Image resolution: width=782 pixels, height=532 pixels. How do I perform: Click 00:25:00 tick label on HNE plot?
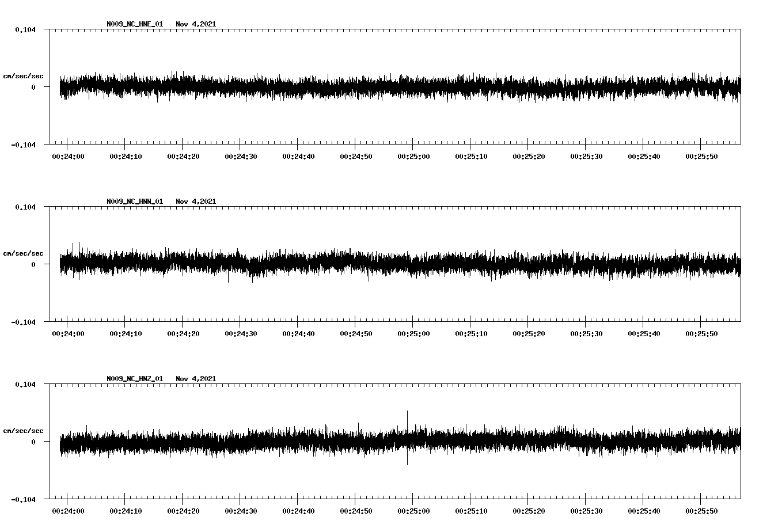coord(413,157)
